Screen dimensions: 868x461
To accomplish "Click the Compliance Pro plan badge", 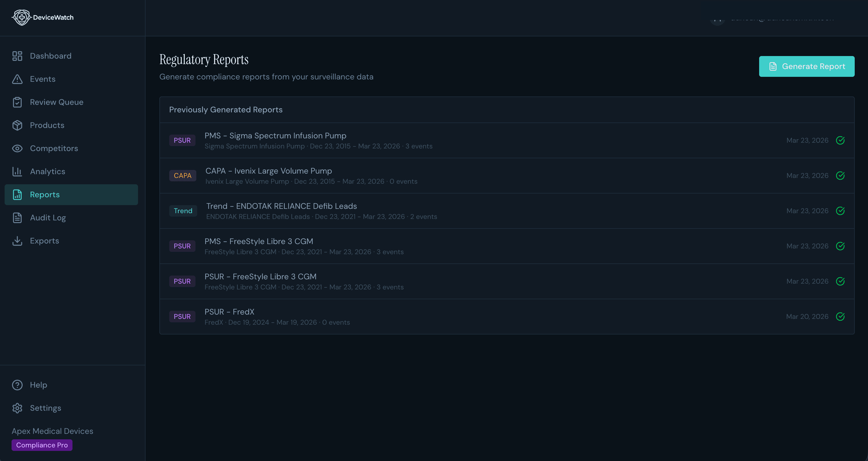I will [x=42, y=445].
